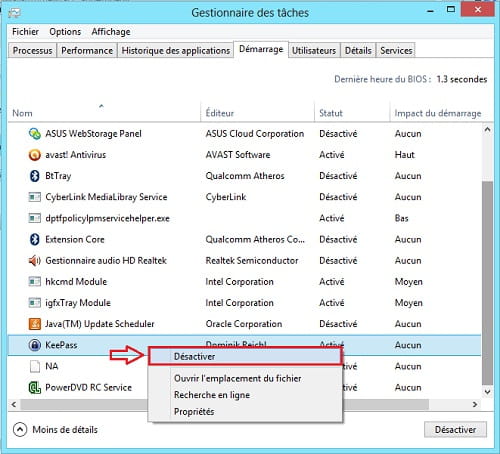This screenshot has height=454, width=500.
Task: Select the BtTray row name
Action: [x=58, y=176]
